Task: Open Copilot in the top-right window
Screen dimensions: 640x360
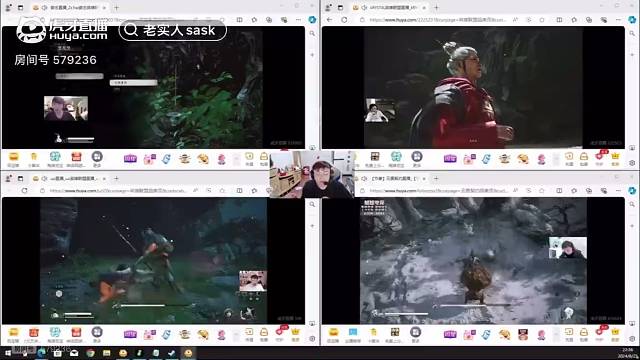Action: tap(632, 20)
